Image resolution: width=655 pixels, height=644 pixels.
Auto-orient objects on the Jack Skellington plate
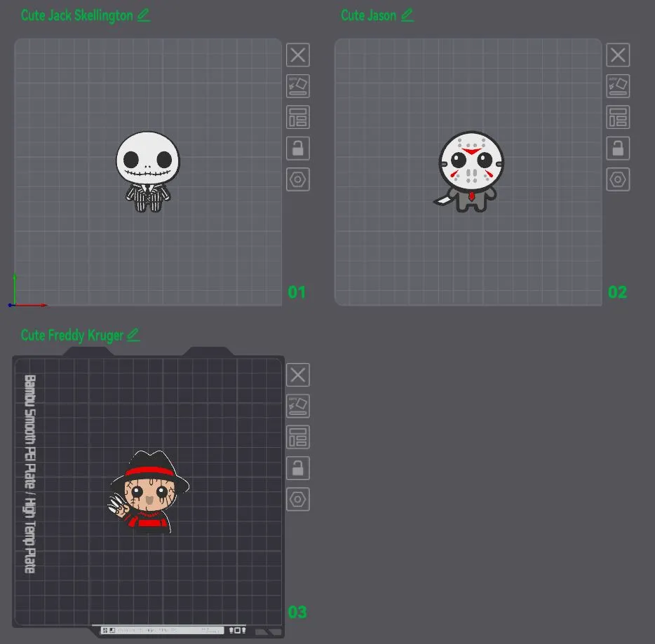pos(297,85)
